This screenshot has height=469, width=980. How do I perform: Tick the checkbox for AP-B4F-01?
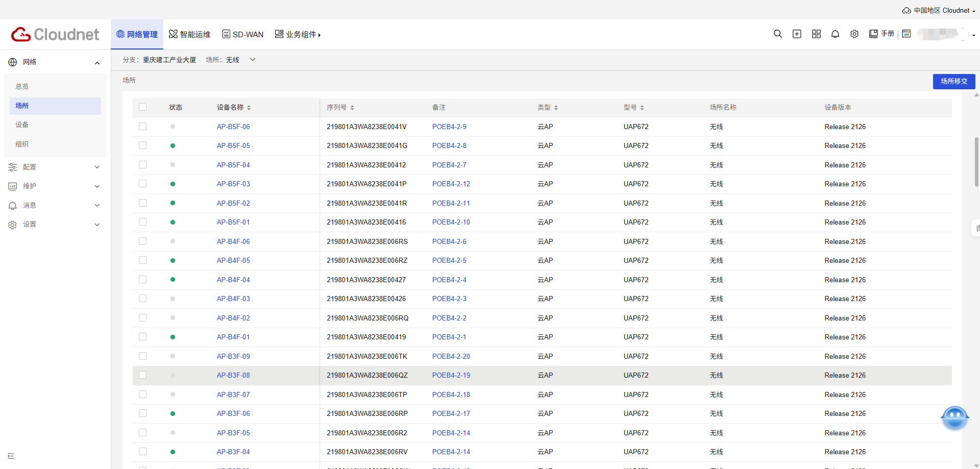click(142, 337)
